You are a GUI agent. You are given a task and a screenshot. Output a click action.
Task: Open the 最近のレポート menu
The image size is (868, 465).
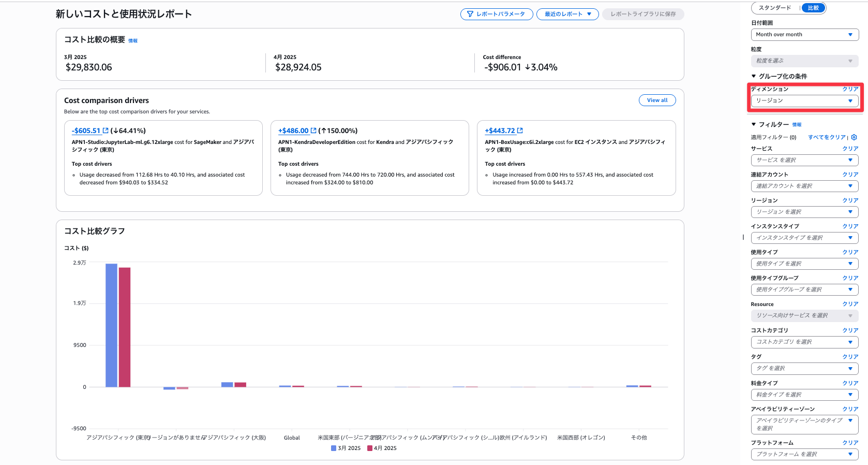[x=567, y=14]
